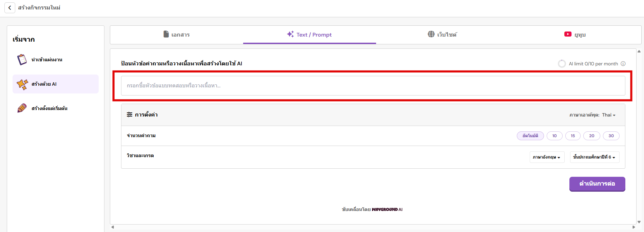Screen dimensions: 644x232
Task: Open the subject dropdown ภาษาอังกฤษ
Action: pyautogui.click(x=547, y=157)
